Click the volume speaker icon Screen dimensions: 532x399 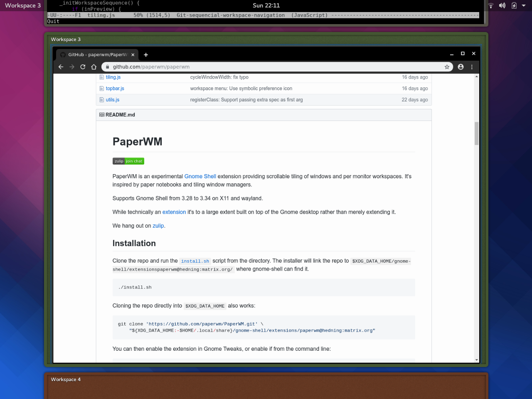click(x=502, y=5)
